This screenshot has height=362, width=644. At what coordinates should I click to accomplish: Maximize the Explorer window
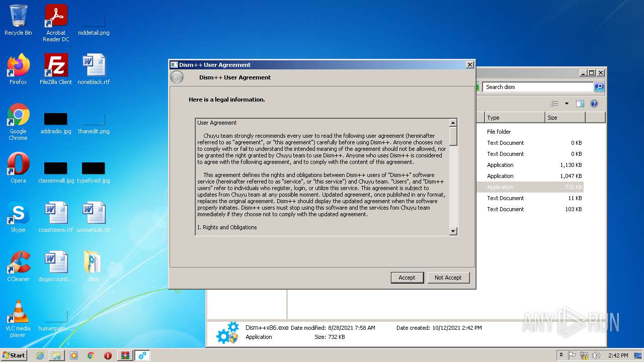(x=592, y=73)
